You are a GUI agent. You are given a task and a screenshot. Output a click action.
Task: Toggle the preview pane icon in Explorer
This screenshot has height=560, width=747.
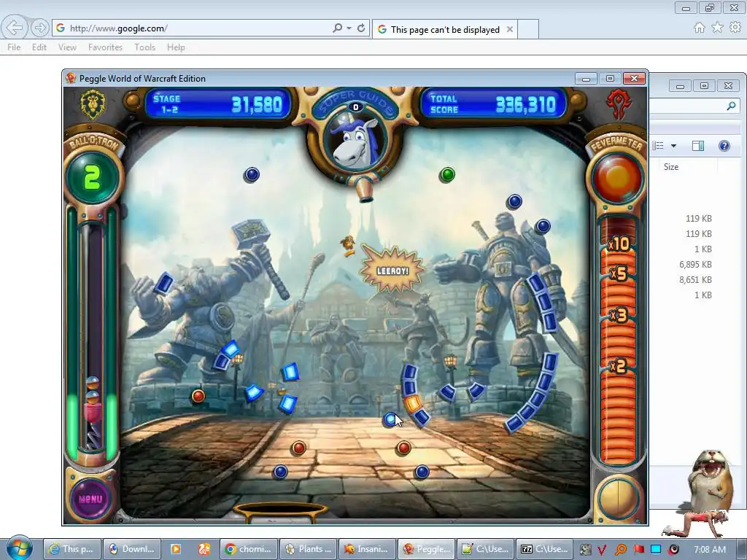698,146
